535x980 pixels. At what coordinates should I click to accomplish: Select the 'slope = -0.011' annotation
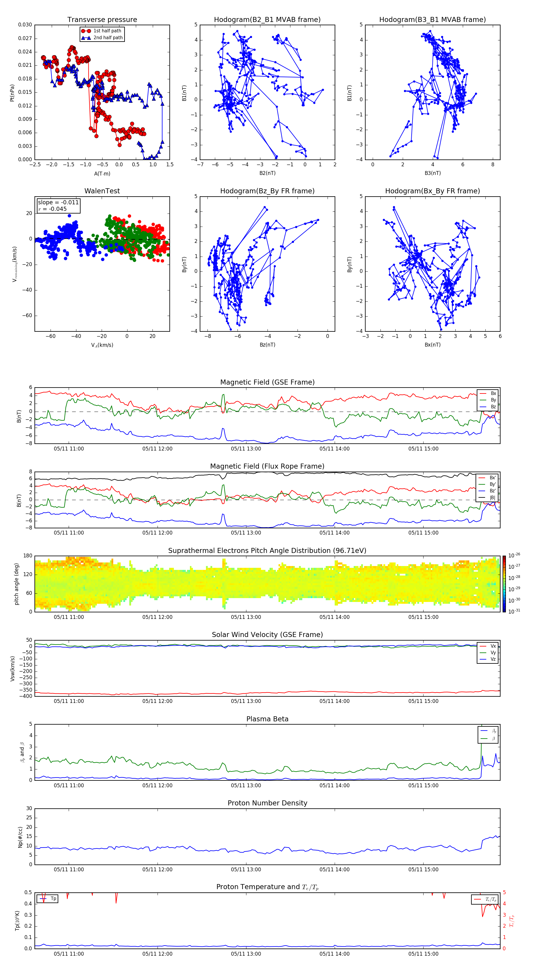(58, 203)
